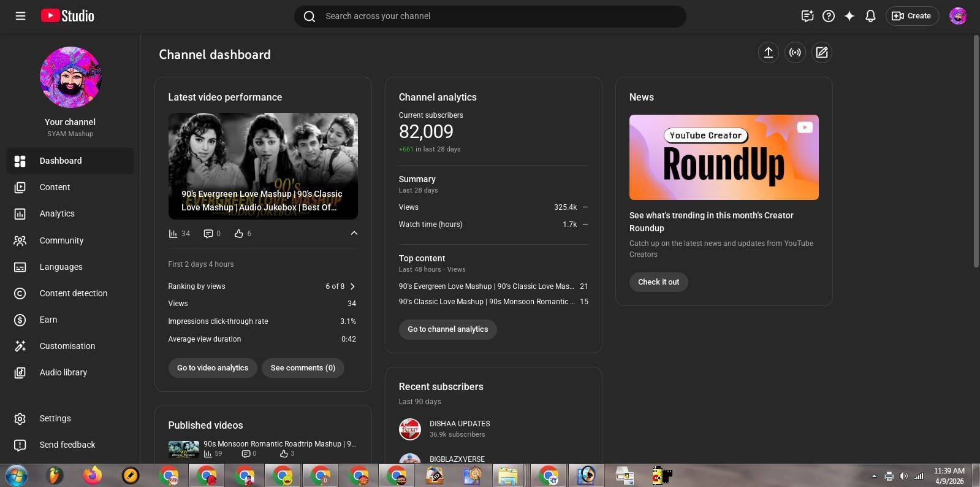
Task: Click the account avatar in top right
Action: [957, 16]
